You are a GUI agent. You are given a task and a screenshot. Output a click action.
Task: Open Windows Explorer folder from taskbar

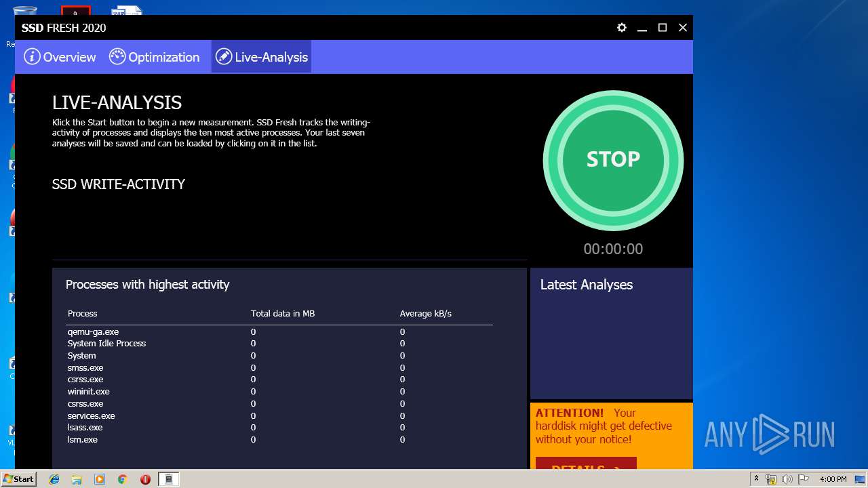(x=77, y=479)
